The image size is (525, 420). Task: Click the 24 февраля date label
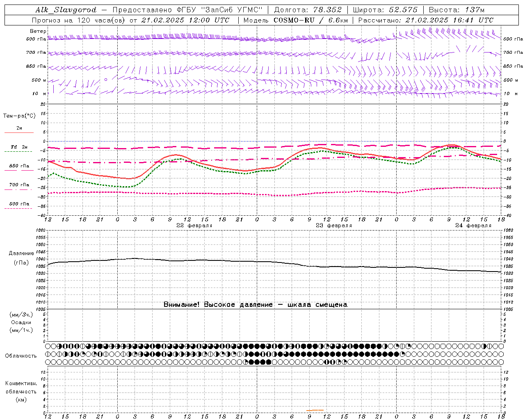(x=473, y=226)
